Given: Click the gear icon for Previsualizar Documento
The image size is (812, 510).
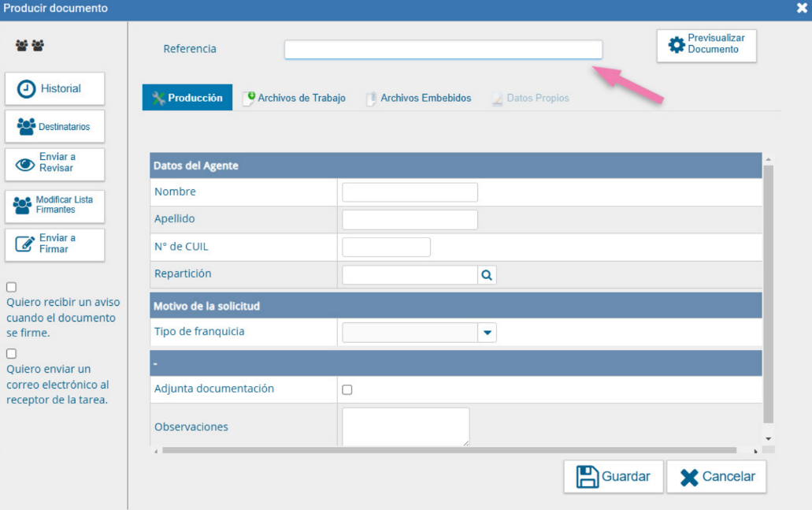Looking at the screenshot, I should [676, 45].
